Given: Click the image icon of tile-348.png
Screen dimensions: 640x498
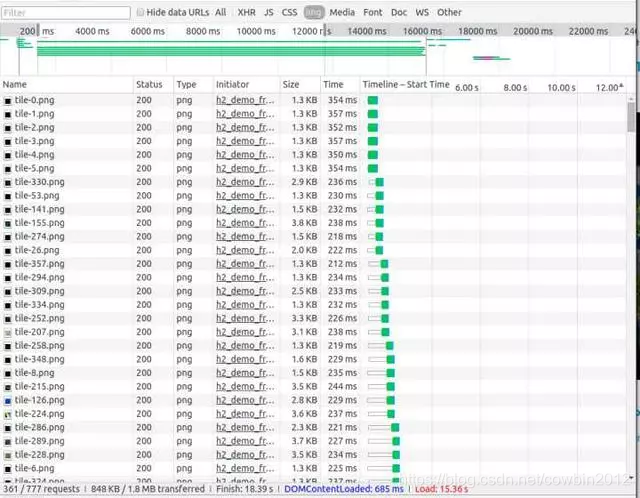Looking at the screenshot, I should pyautogui.click(x=8, y=360).
